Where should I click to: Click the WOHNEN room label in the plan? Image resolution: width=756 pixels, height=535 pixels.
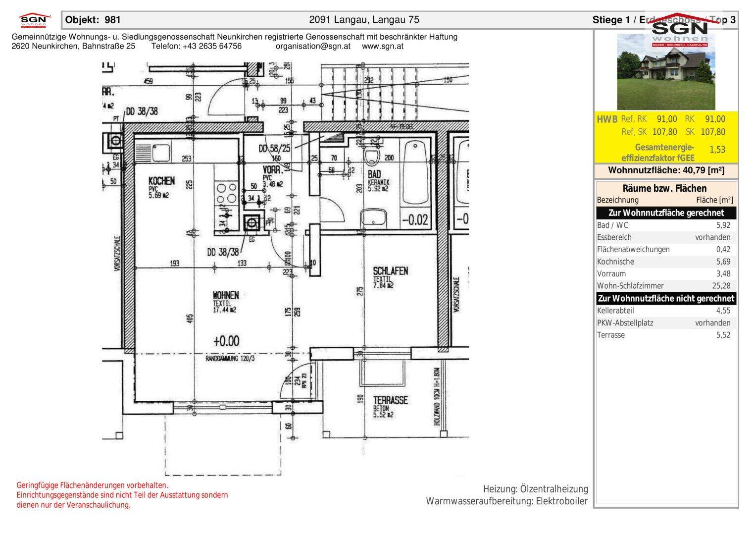pos(226,295)
